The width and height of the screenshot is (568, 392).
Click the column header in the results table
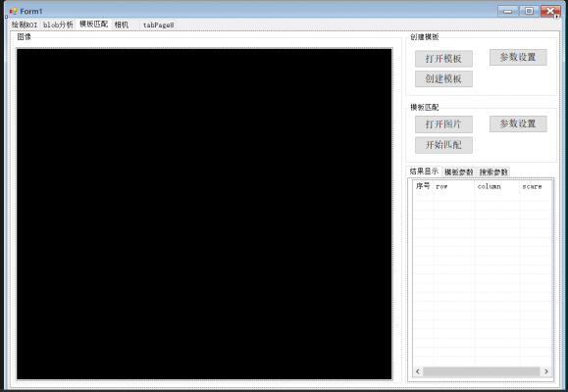click(497, 186)
